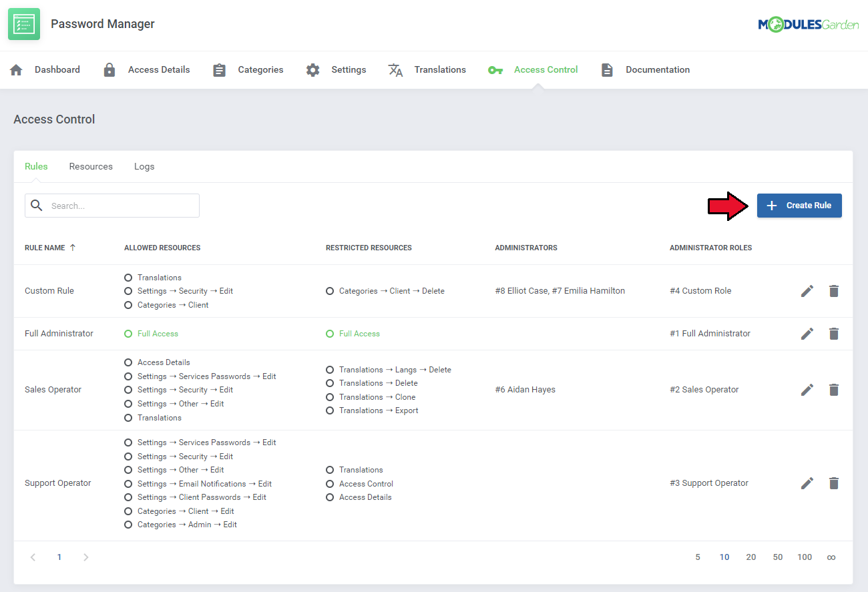The width and height of the screenshot is (868, 592).
Task: Go to Access Details page
Action: click(x=147, y=70)
